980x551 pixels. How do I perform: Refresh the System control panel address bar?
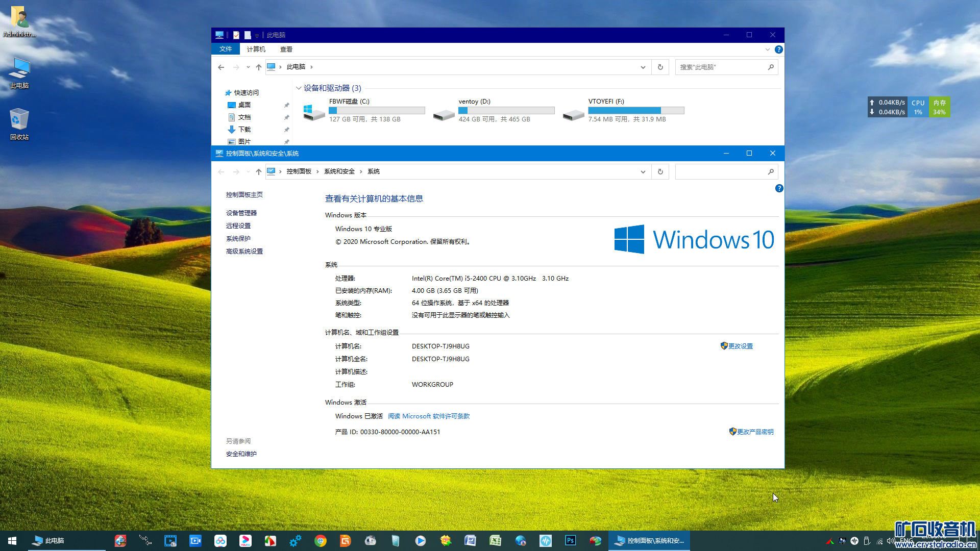click(660, 171)
